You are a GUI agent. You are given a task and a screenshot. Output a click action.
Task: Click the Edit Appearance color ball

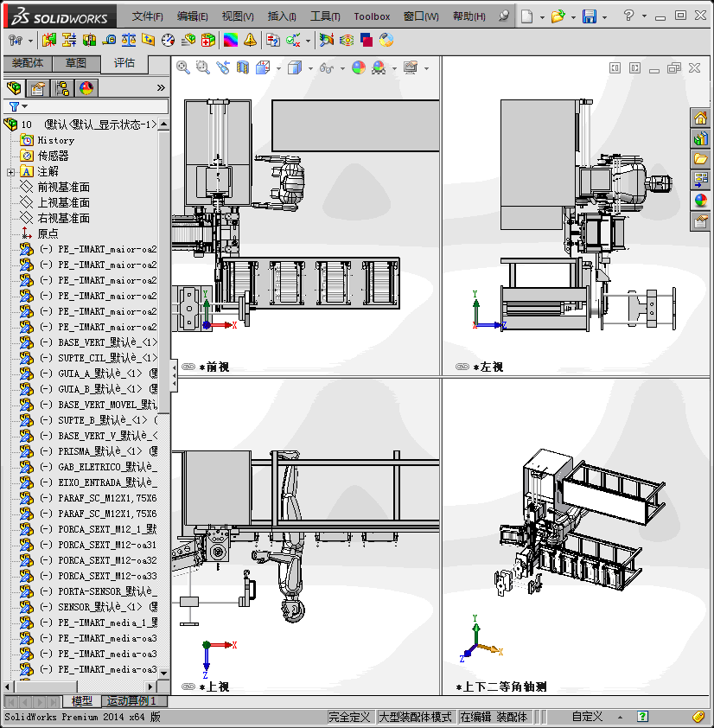(x=359, y=67)
